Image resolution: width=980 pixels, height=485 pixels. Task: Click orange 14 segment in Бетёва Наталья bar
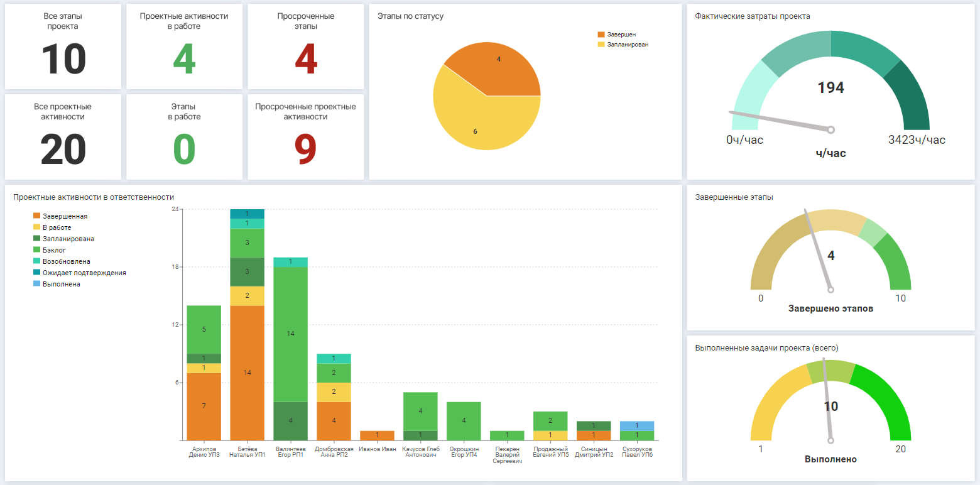coord(247,373)
